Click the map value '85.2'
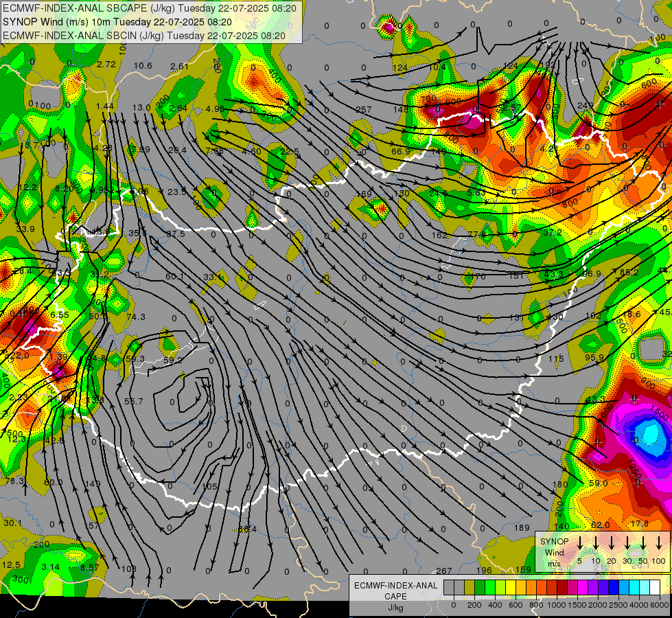Viewport: 672px width, 618px height. [629, 273]
